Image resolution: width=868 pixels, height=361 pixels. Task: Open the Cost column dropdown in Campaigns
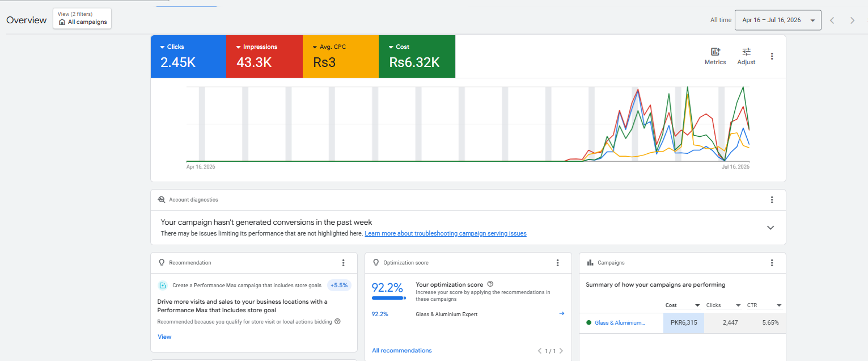pyautogui.click(x=683, y=305)
